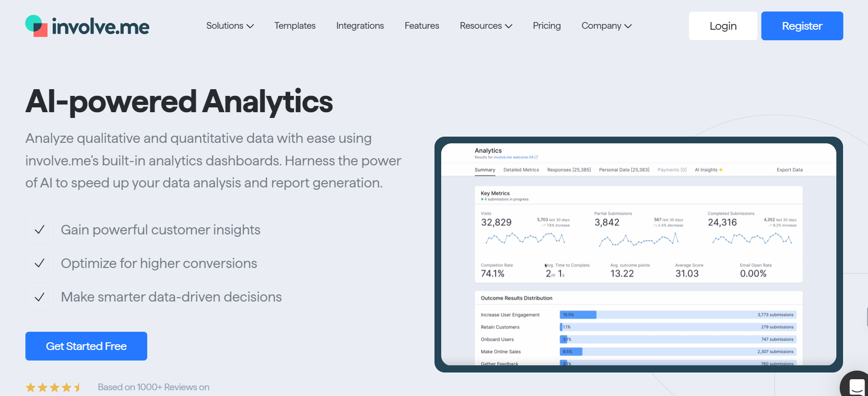Click Increase User Engagement distribution bar

pos(678,315)
